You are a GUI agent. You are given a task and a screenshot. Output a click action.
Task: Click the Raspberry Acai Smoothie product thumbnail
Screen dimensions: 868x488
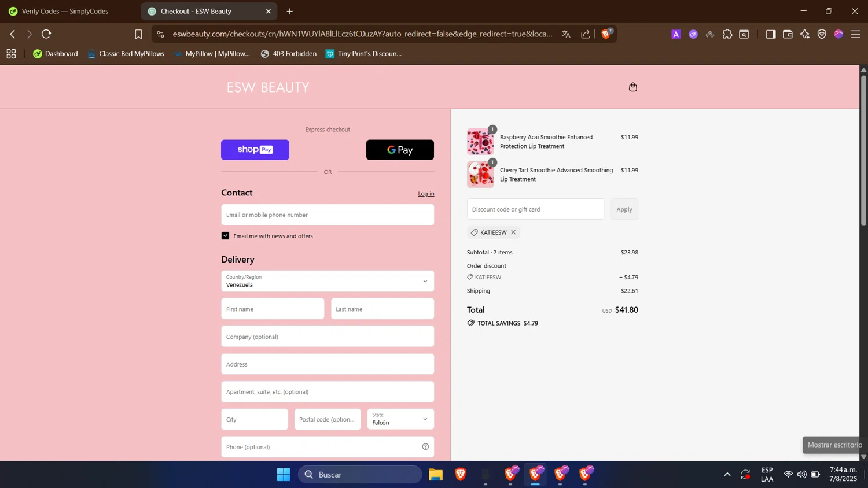(x=480, y=142)
